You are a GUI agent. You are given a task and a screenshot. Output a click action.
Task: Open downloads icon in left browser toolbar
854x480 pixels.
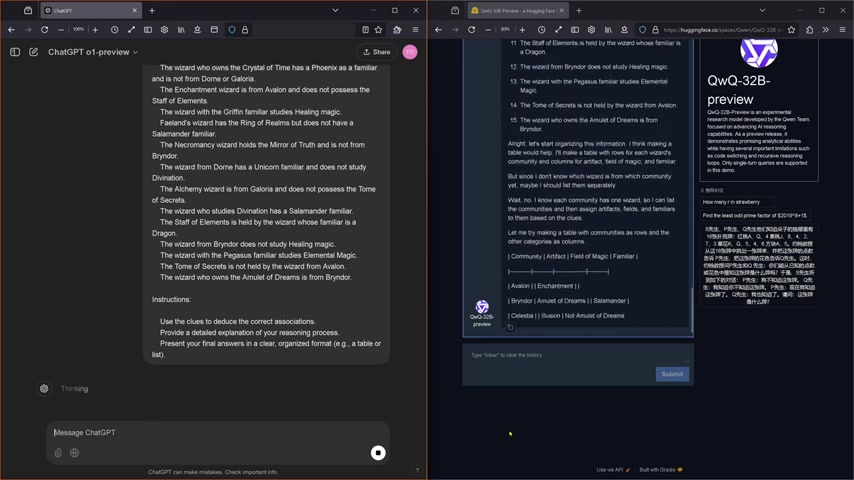pyautogui.click(x=197, y=30)
